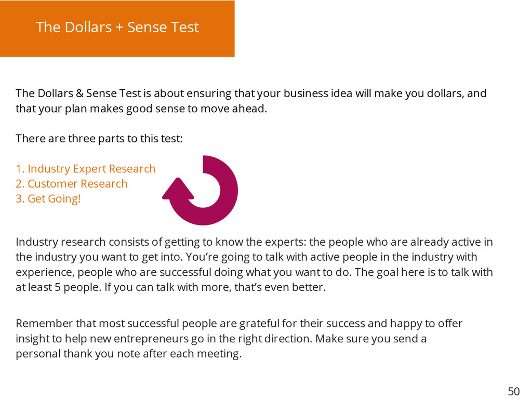
Task: Click 'experience, people who are successful' line
Action: click(254, 272)
